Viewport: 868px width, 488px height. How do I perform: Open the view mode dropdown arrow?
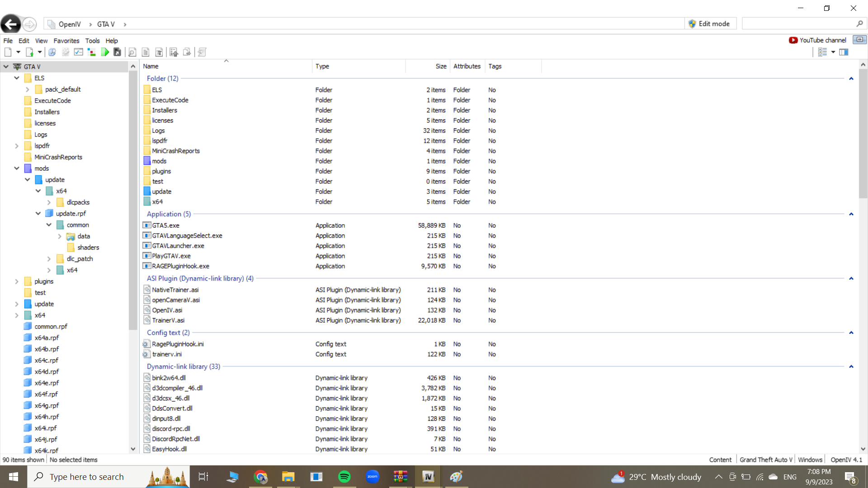tap(833, 52)
